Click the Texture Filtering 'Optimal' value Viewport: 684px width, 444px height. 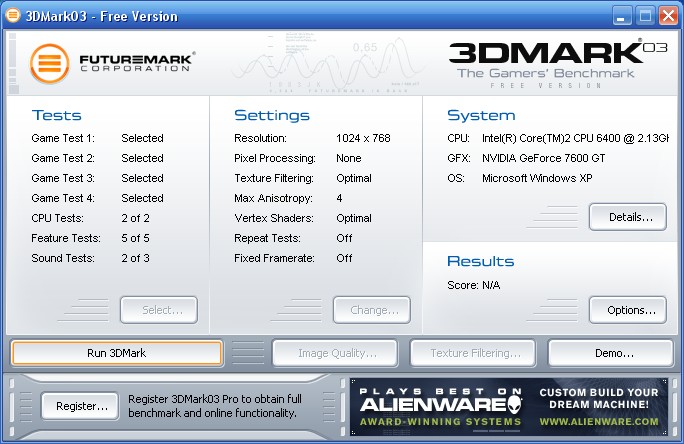click(354, 178)
